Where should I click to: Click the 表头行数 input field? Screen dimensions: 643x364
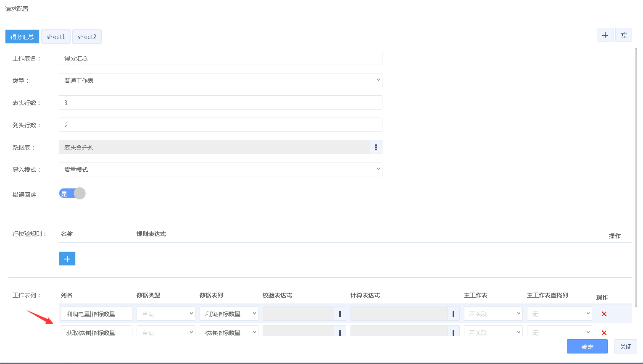coord(220,103)
